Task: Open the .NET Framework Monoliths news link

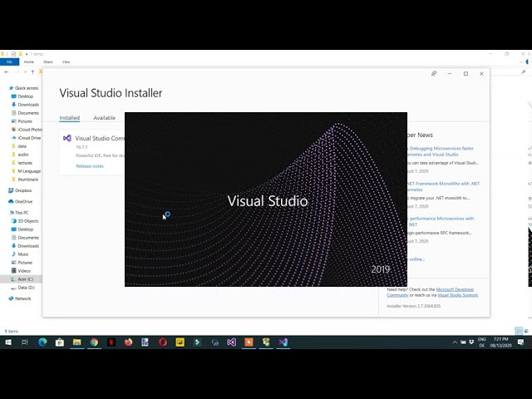Action: pyautogui.click(x=443, y=186)
